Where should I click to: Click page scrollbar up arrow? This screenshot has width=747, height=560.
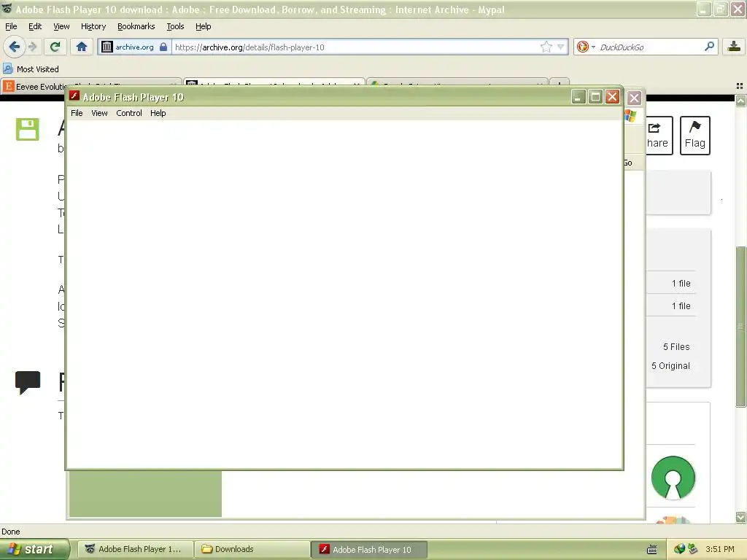coord(740,101)
